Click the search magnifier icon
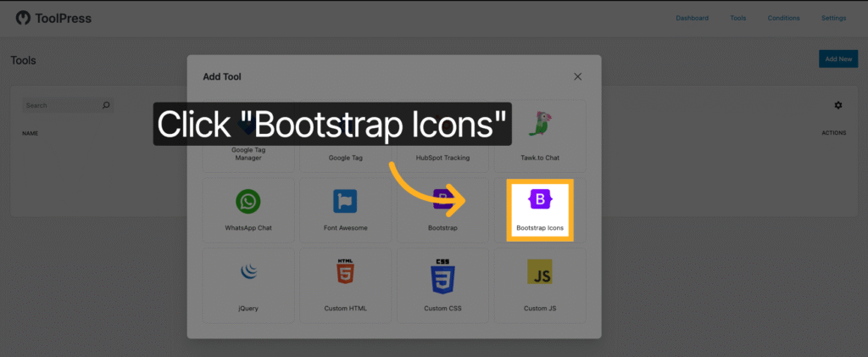This screenshot has height=357, width=868. (x=106, y=106)
